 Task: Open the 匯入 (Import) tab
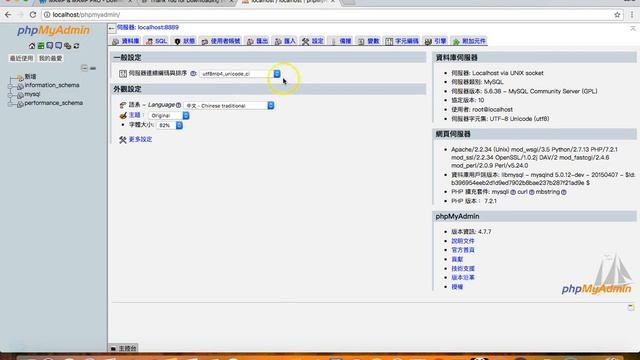[x=285, y=41]
